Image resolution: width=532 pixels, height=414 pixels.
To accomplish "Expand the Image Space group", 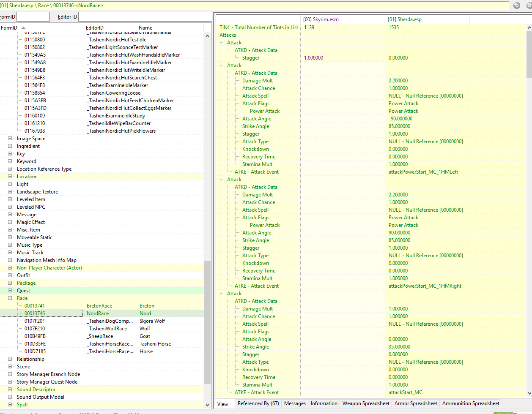I will pyautogui.click(x=10, y=139).
